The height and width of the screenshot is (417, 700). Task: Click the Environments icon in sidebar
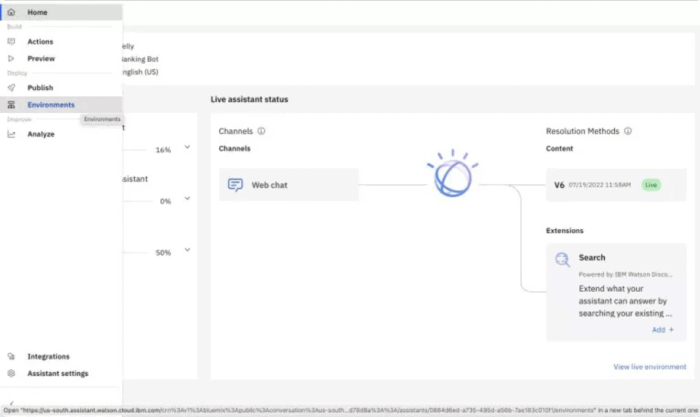[x=11, y=105]
